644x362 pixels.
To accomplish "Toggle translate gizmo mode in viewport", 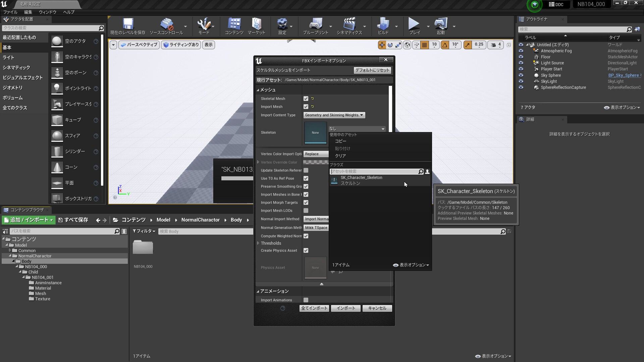I will 382,45.
